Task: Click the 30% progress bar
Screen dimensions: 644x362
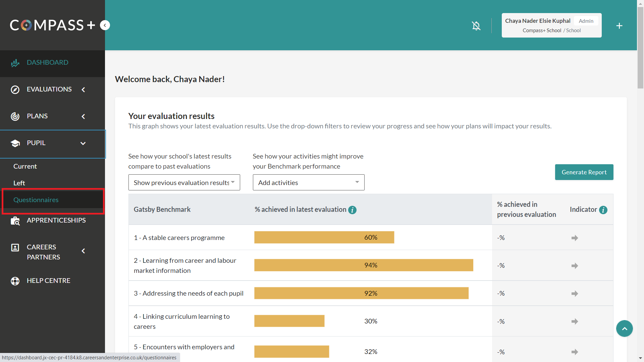Action: pyautogui.click(x=289, y=321)
